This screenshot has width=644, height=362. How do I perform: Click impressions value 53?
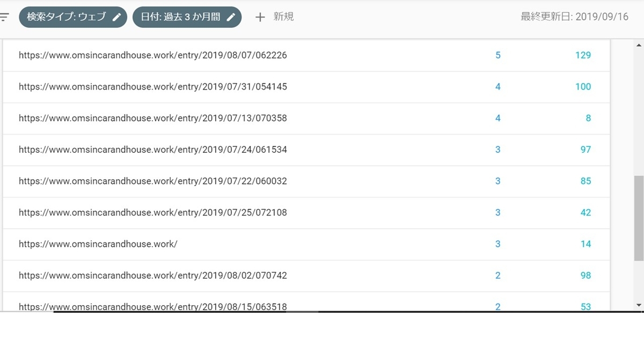[x=586, y=307]
